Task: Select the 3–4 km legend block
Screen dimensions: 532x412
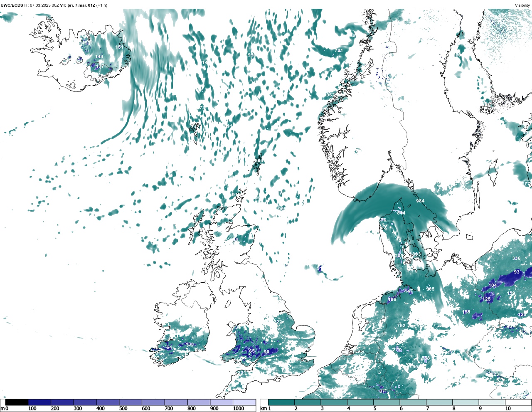Action: tap(334, 402)
